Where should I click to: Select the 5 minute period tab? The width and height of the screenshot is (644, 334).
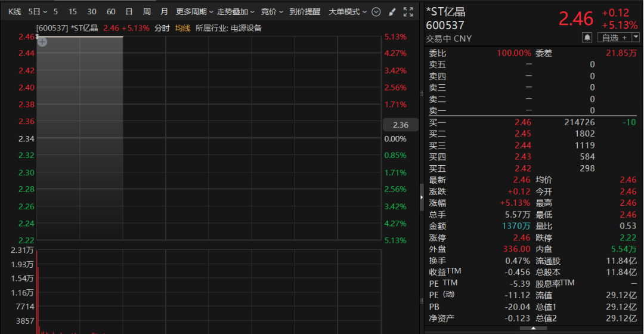click(x=55, y=12)
